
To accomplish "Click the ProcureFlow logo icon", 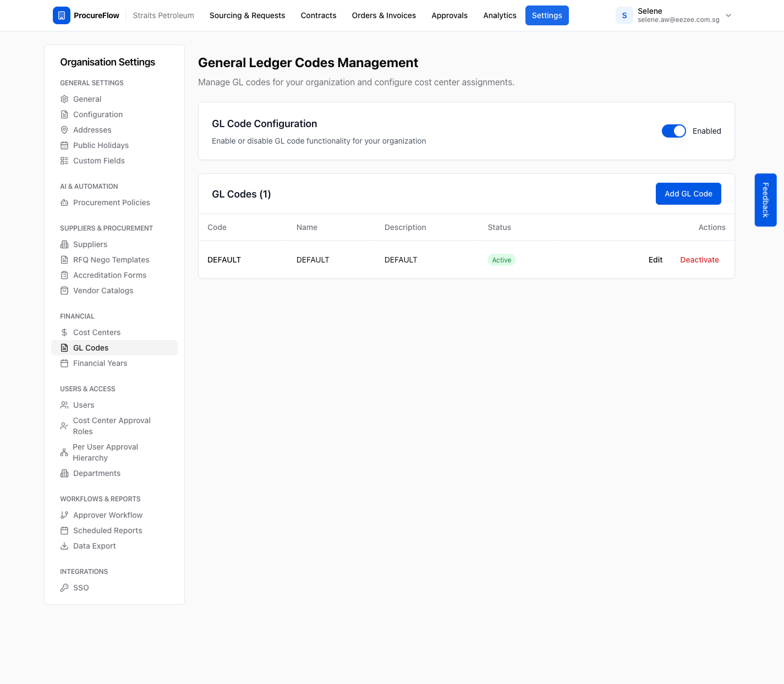I will point(62,15).
